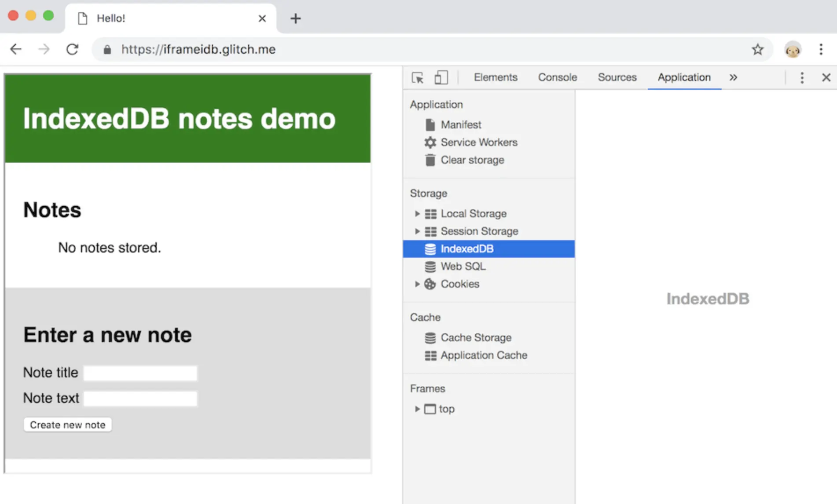The image size is (837, 504).
Task: Close the Hello! tab
Action: [x=262, y=18]
